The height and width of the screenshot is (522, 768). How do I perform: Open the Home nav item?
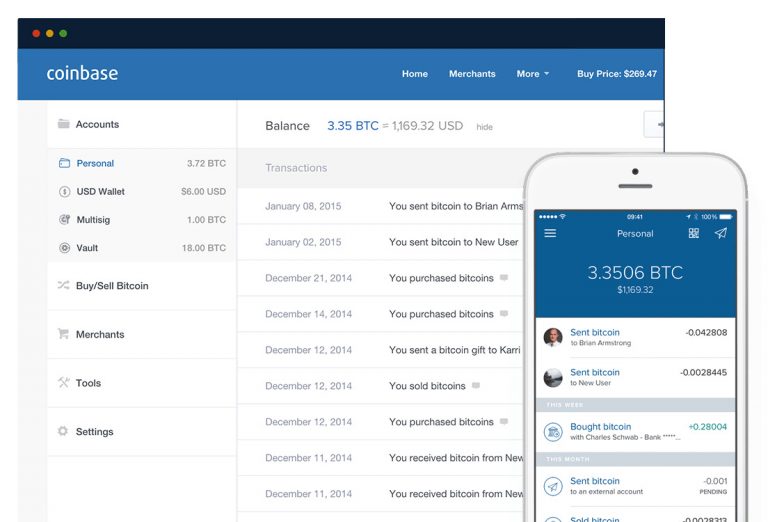coord(415,74)
